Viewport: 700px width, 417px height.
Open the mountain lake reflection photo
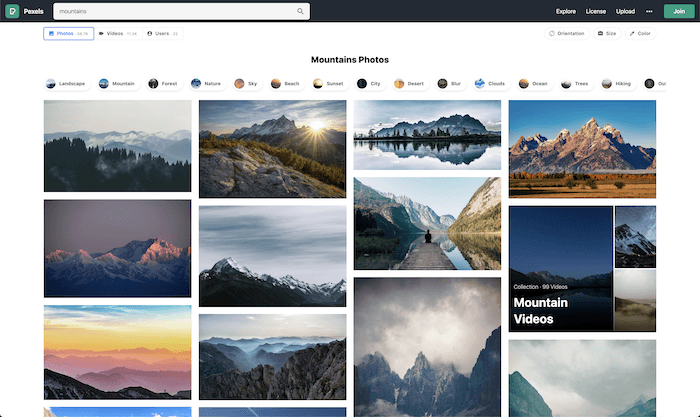[427, 135]
